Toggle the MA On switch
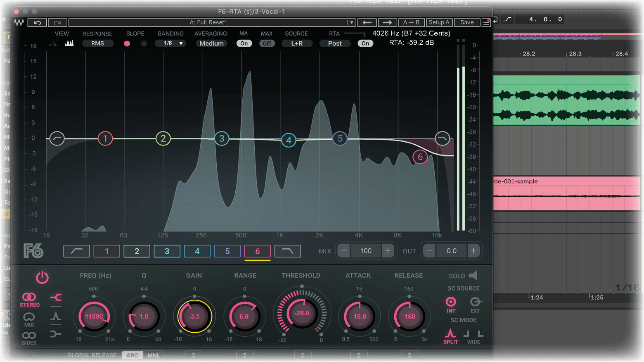Image resolution: width=644 pixels, height=362 pixels. point(244,43)
